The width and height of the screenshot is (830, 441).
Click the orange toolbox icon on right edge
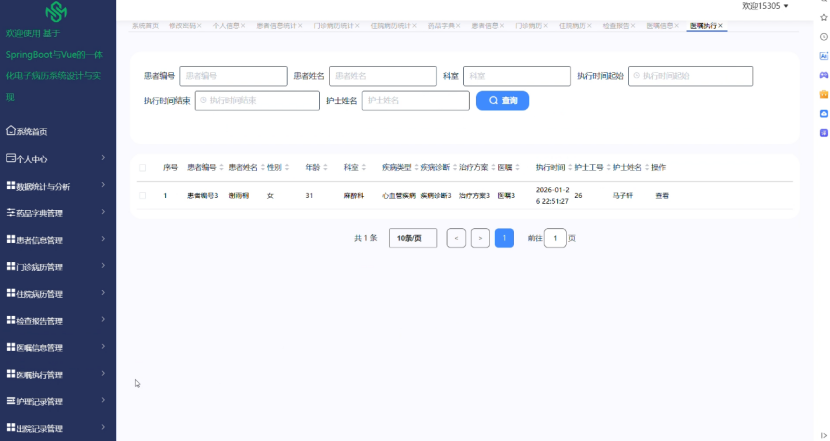(824, 94)
